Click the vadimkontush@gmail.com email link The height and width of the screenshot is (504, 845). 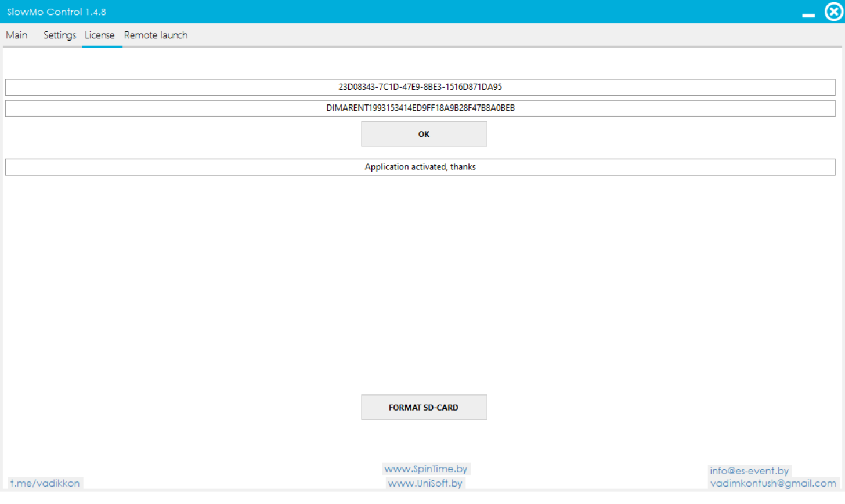tap(772, 483)
